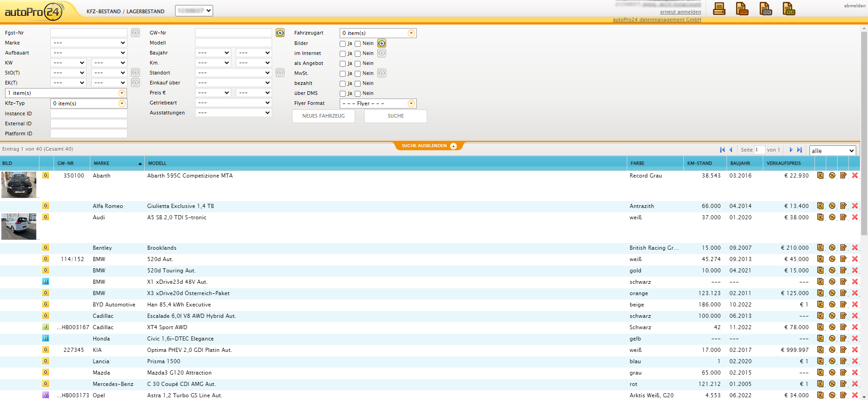Open the Audi A5 car thumbnail
Image resolution: width=868 pixels, height=400 pixels.
pyautogui.click(x=19, y=227)
